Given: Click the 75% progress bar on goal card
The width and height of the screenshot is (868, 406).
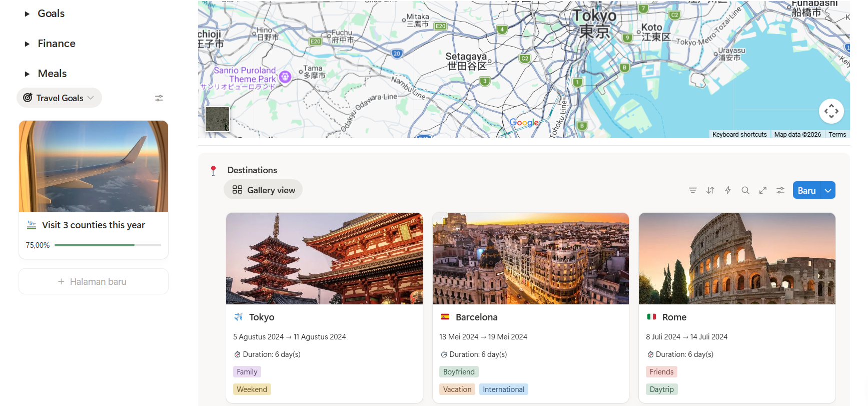Looking at the screenshot, I should click(x=108, y=245).
